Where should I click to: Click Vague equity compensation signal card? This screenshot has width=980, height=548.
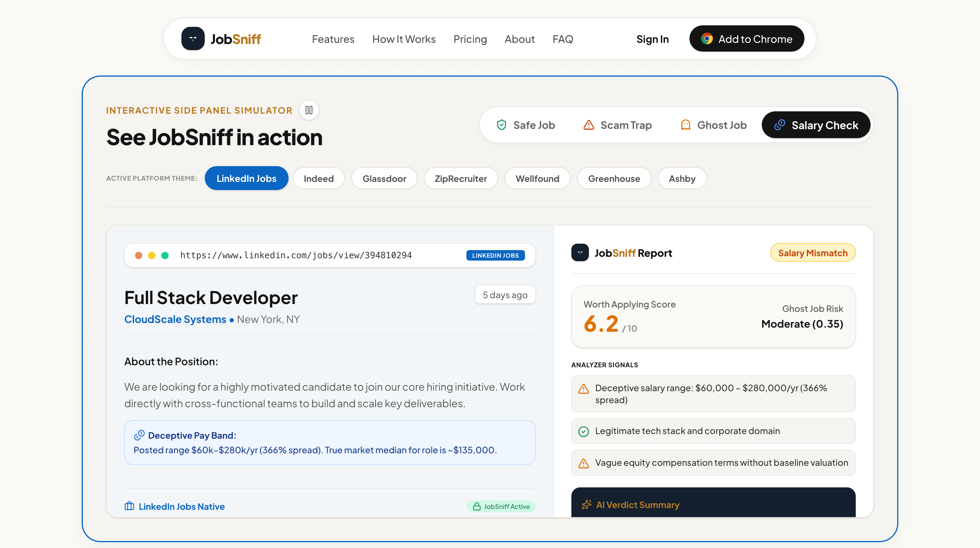pyautogui.click(x=713, y=463)
